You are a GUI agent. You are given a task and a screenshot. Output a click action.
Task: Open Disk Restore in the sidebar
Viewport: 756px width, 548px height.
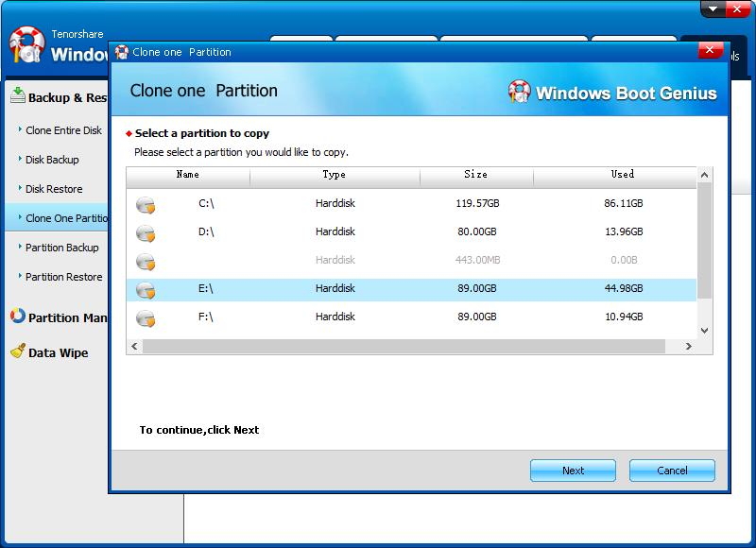tap(54, 189)
